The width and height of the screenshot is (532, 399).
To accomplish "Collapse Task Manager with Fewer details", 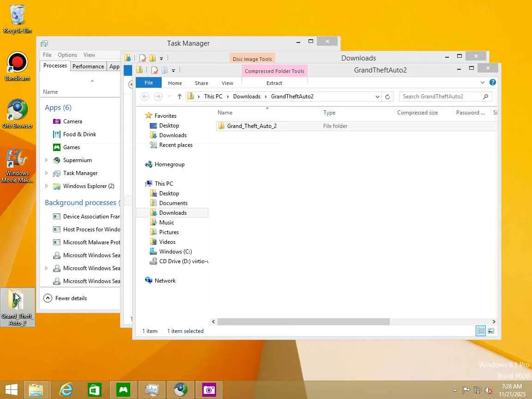I will click(65, 298).
